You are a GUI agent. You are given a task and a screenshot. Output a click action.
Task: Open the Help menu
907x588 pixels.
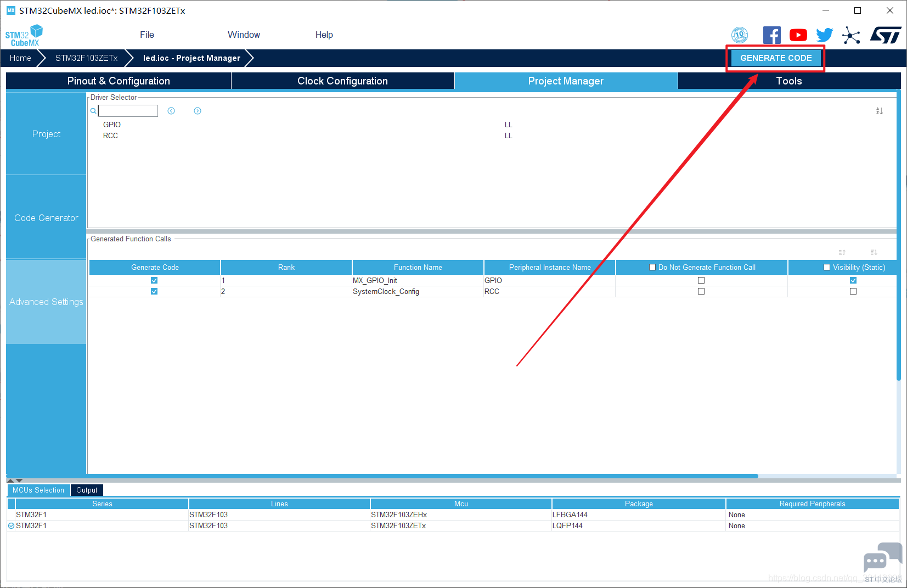[x=324, y=35]
